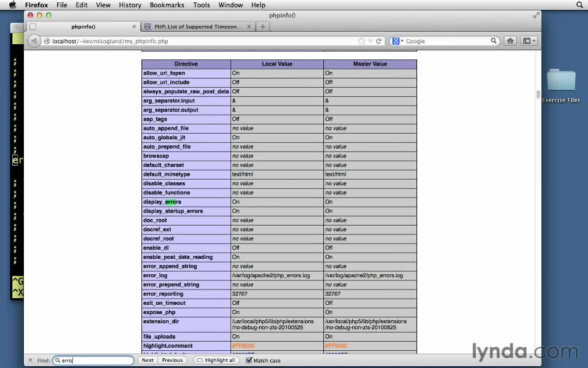
Task: Close the find bar with the X
Action: pos(30,360)
